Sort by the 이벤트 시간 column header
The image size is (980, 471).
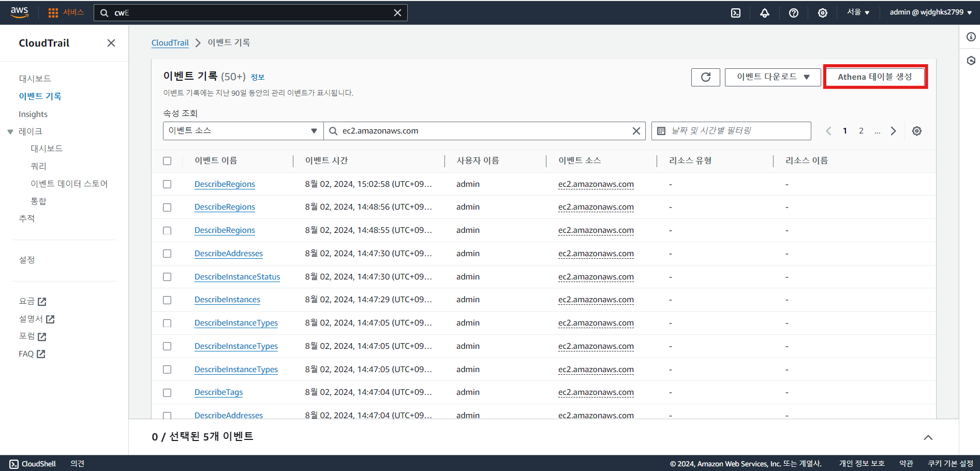pos(326,161)
